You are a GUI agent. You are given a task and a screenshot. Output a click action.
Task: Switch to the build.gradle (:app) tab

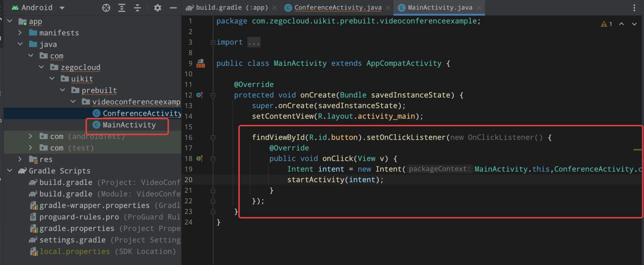(231, 8)
